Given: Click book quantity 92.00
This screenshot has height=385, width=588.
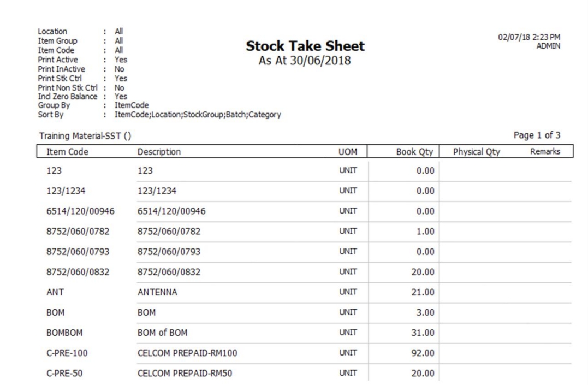Looking at the screenshot, I should click(423, 353).
